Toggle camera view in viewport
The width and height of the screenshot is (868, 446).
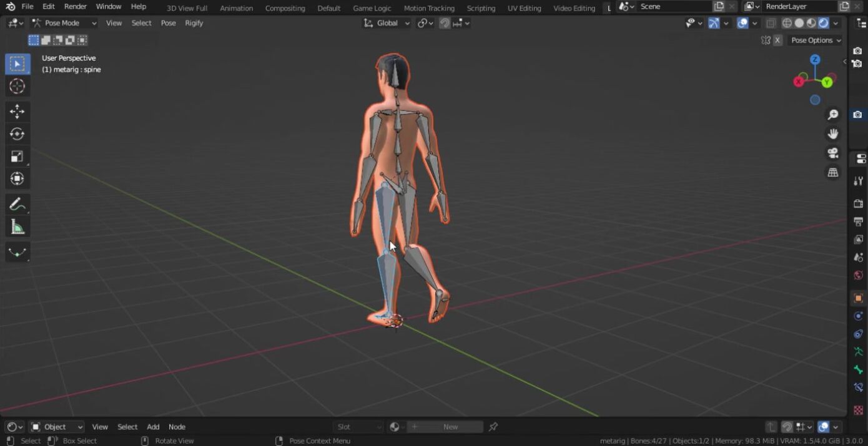tap(832, 153)
